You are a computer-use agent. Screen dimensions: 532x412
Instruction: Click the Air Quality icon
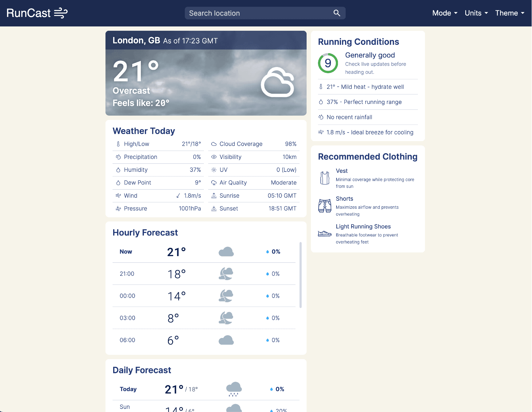(214, 183)
